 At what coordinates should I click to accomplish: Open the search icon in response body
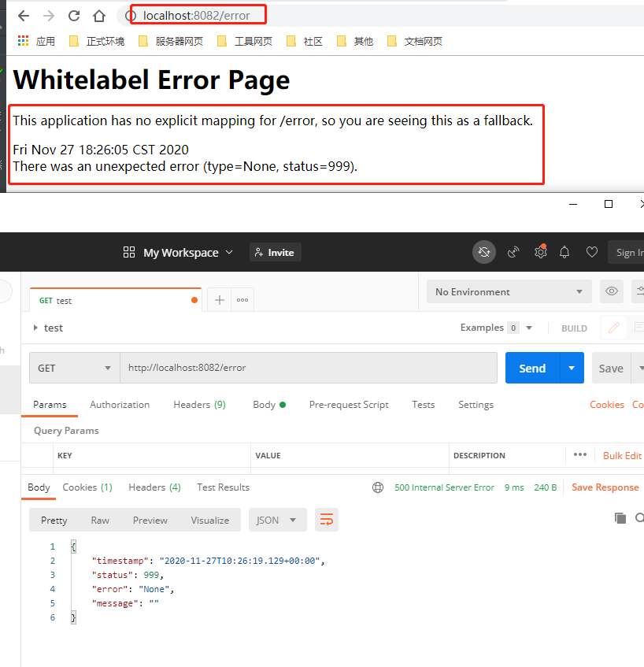click(x=639, y=517)
